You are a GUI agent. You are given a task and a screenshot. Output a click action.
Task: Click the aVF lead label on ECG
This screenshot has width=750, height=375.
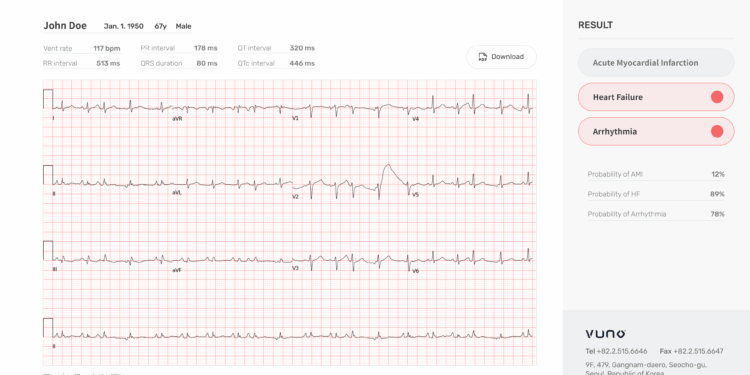tap(177, 270)
